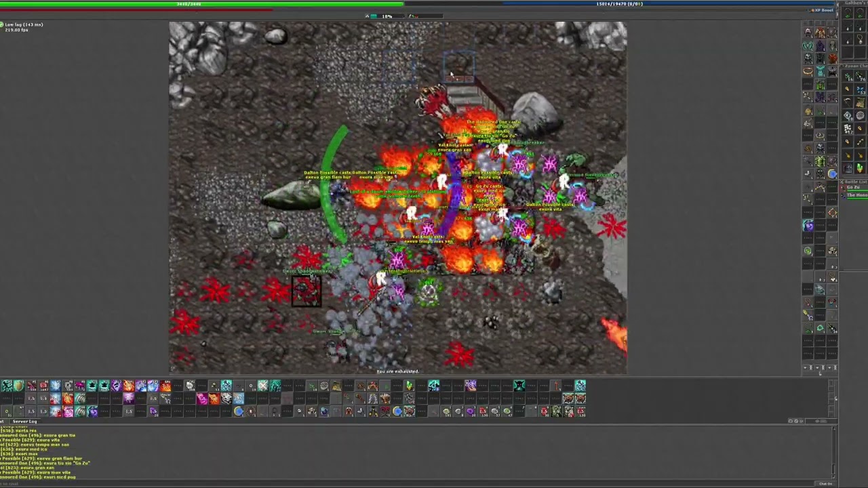Click the blue crescent item in side panel
Image resolution: width=868 pixels, height=488 pixels.
tap(833, 173)
